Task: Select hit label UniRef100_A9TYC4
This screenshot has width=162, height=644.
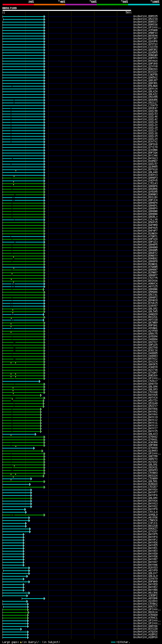Action: click(x=145, y=398)
